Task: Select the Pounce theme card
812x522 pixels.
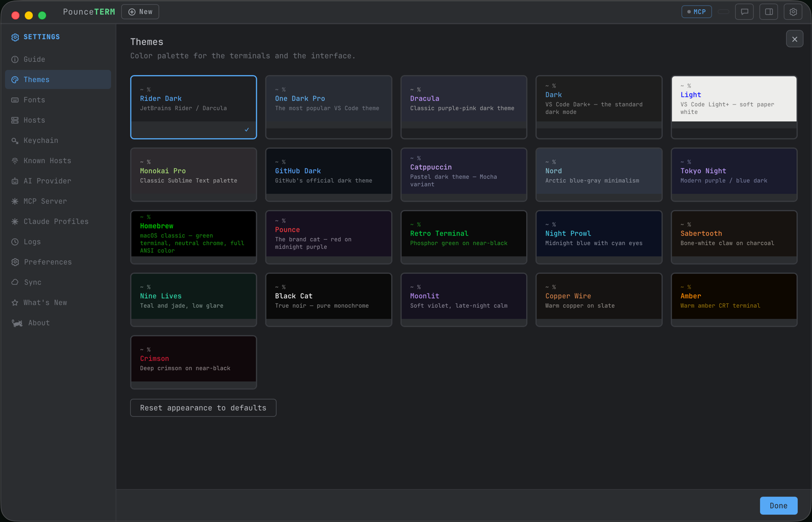Action: click(329, 237)
